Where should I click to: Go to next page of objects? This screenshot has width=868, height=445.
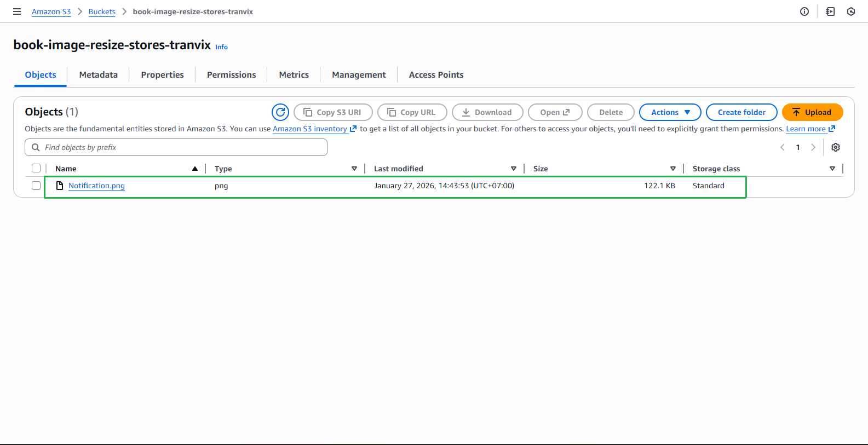click(x=813, y=147)
